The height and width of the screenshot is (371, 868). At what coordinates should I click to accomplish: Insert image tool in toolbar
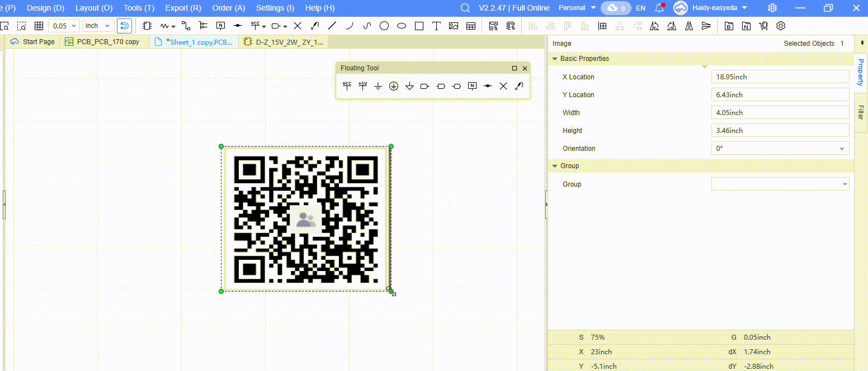(x=454, y=26)
